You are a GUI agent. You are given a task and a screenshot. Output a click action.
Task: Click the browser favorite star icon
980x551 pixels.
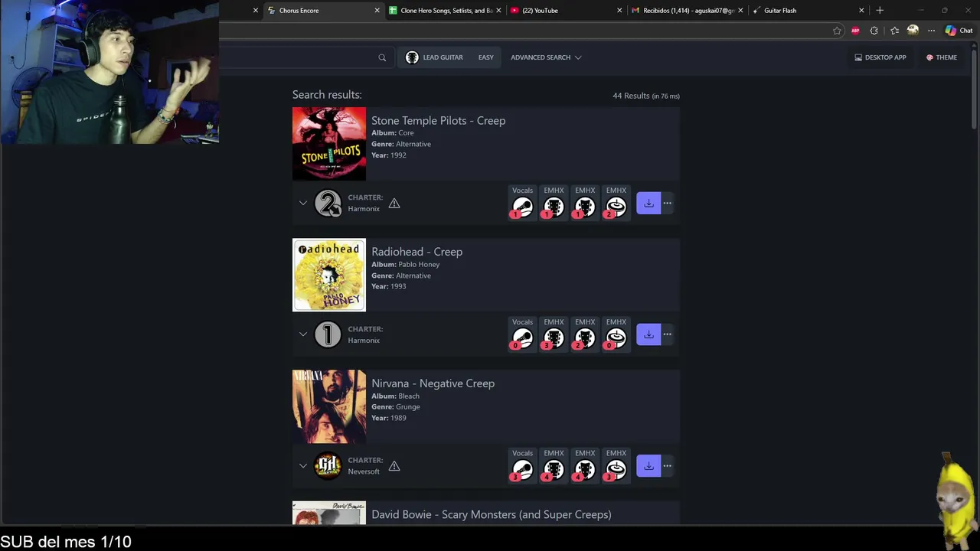pyautogui.click(x=837, y=31)
